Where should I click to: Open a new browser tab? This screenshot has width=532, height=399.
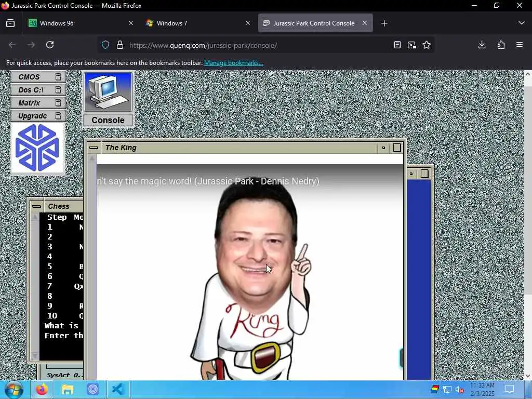(x=384, y=23)
